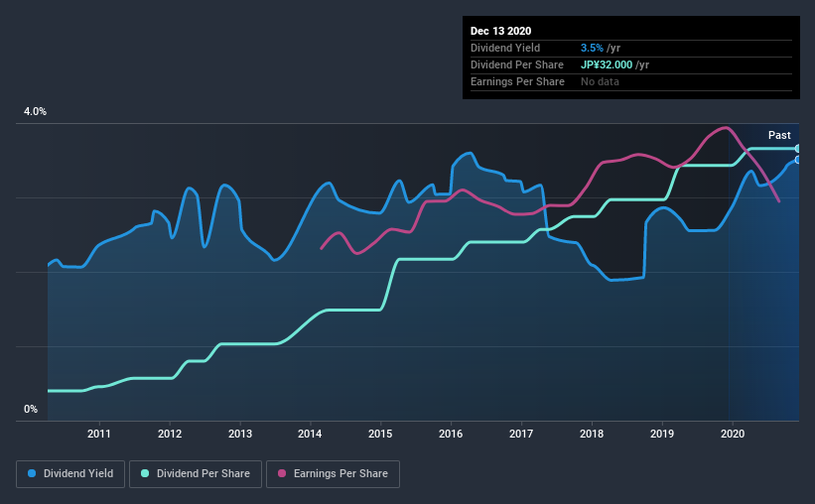
Task: Click the teal Dividend Per Share legend dot
Action: [145, 473]
